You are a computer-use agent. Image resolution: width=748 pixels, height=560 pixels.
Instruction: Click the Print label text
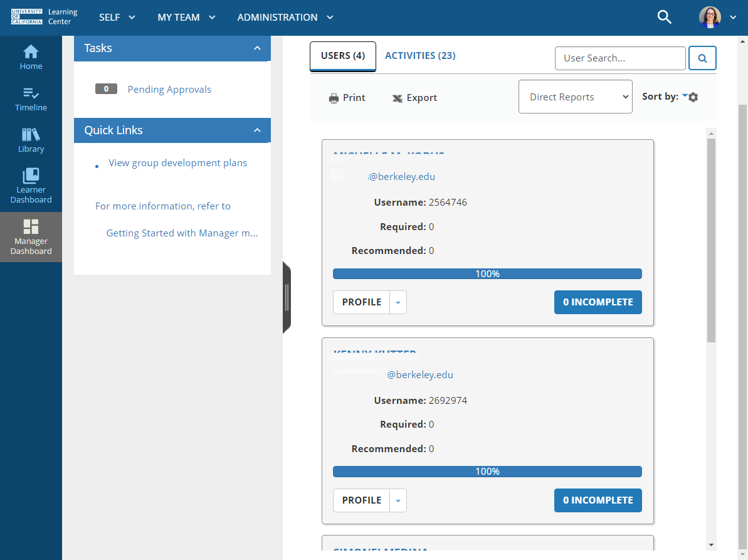(354, 98)
